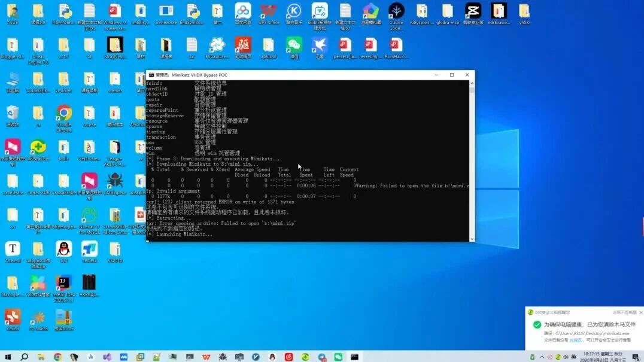Minimize the Mimikatz console window
644x362 pixels.
pos(436,75)
